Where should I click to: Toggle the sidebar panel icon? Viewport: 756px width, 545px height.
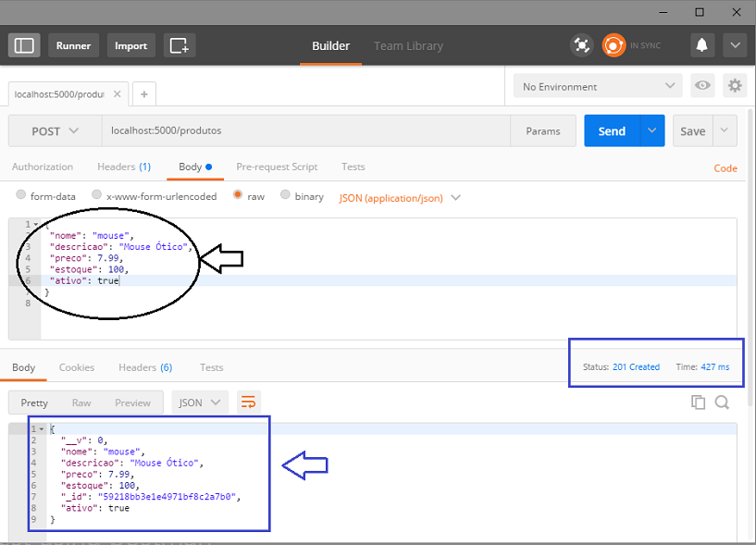[24, 46]
